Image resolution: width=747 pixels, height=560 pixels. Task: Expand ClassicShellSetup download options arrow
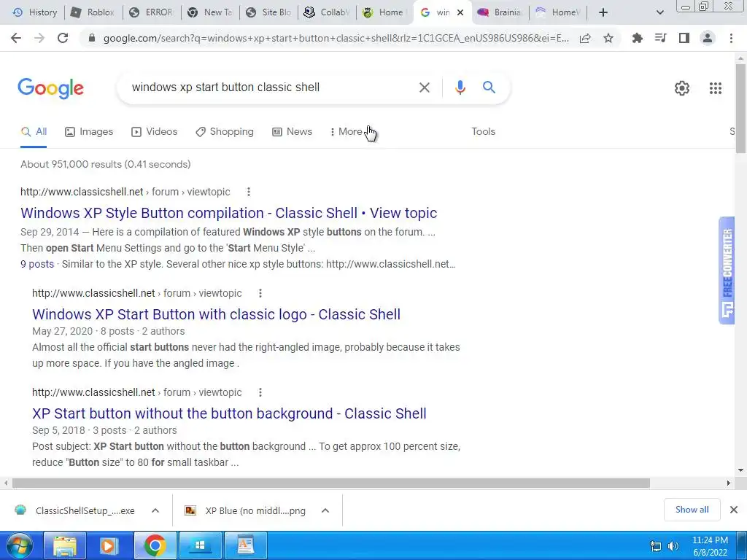(x=155, y=510)
